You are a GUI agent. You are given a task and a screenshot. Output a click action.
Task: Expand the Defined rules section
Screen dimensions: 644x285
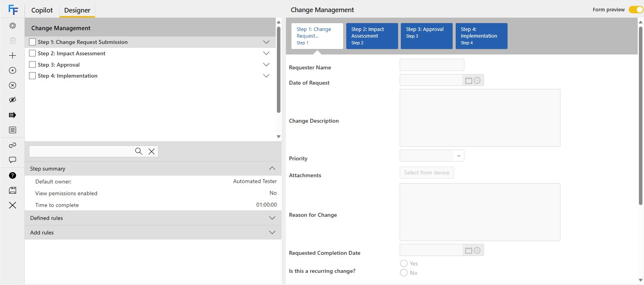pos(153,218)
